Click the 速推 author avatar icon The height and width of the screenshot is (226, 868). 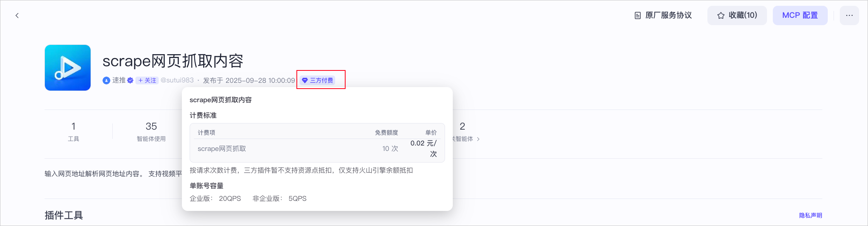tap(106, 80)
